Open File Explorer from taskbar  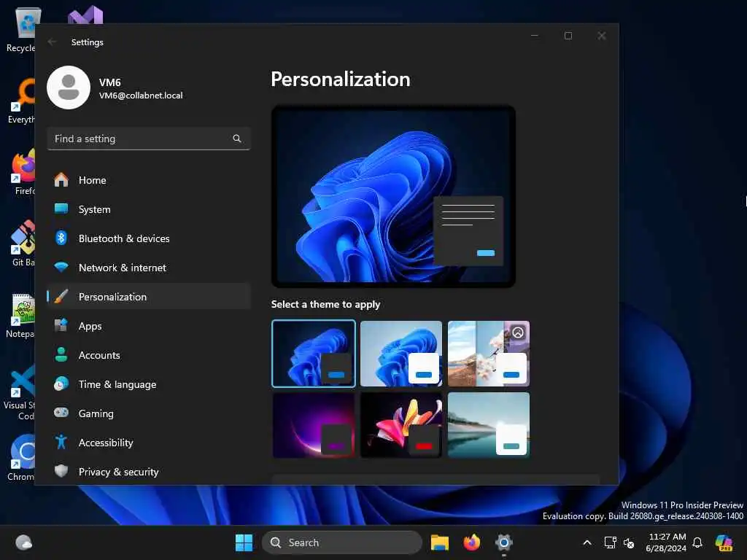tap(439, 542)
